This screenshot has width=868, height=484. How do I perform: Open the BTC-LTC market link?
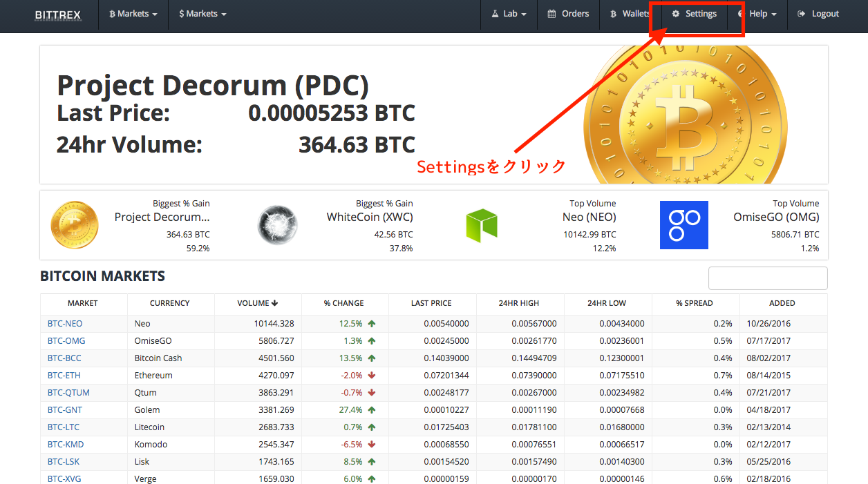coord(64,427)
